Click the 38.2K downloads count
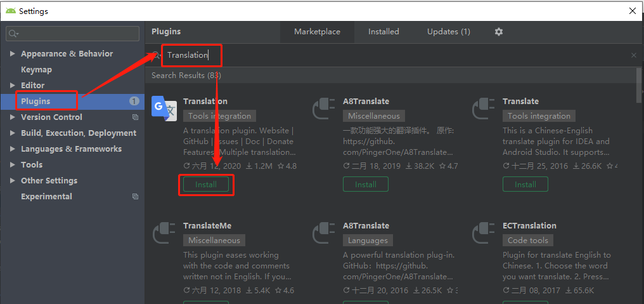This screenshot has width=644, height=304. click(420, 166)
